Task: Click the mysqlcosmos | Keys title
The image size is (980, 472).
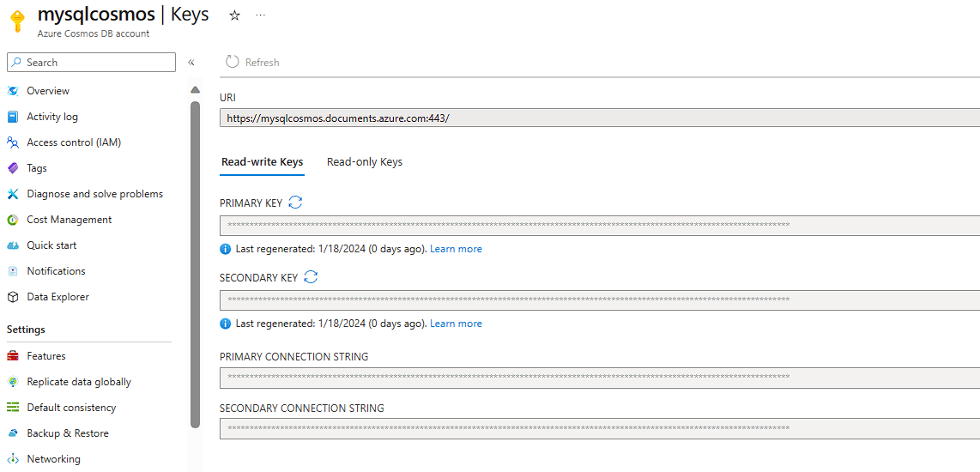Action: (x=123, y=15)
